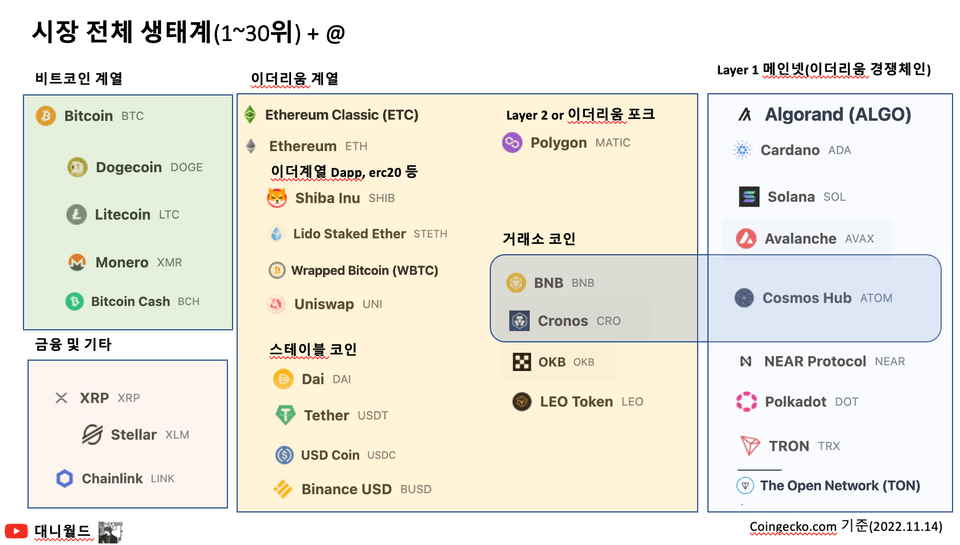Click the YouTube icon at bottom left
The image size is (960, 545).
16,532
